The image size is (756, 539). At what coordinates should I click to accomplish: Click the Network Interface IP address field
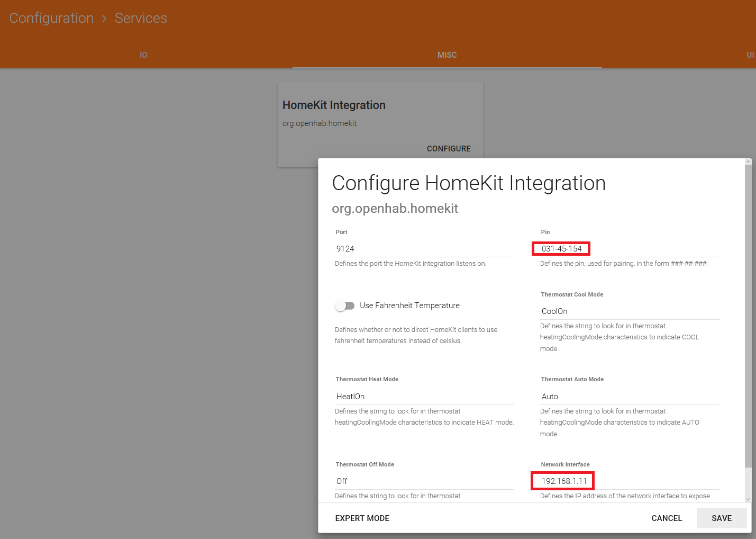(x=629, y=481)
